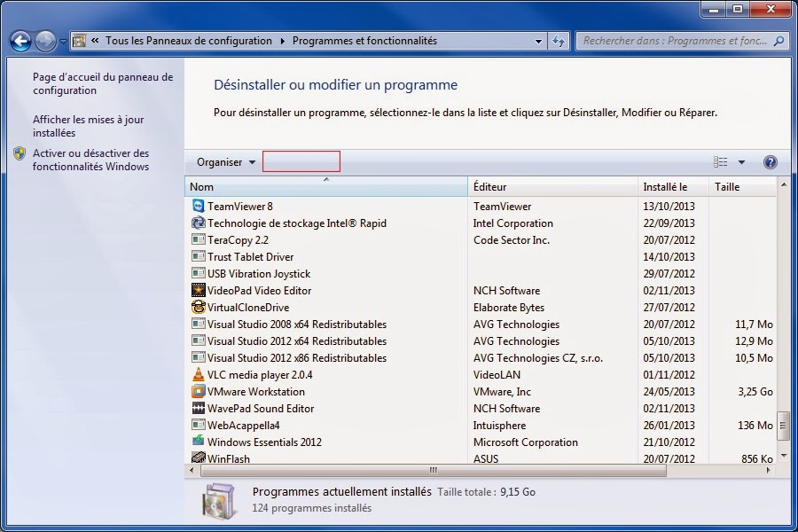798x532 pixels.
Task: Click the WavePad Sound Editor icon
Action: (x=198, y=408)
